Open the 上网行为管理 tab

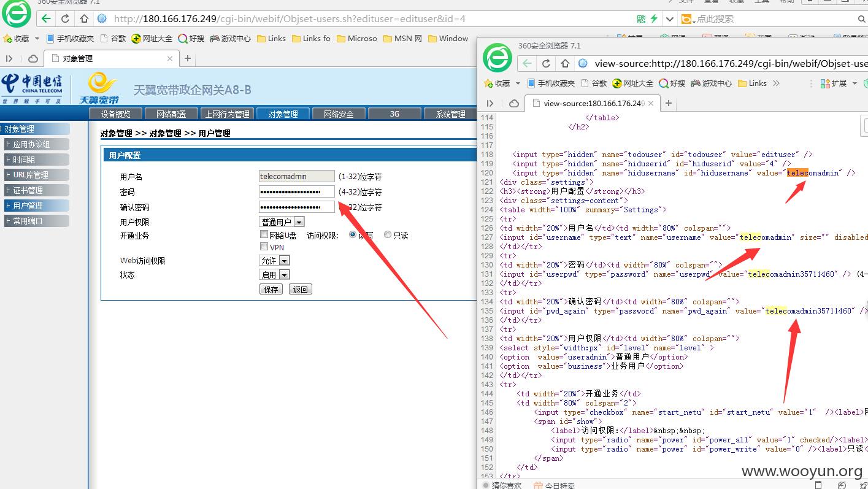tap(227, 114)
